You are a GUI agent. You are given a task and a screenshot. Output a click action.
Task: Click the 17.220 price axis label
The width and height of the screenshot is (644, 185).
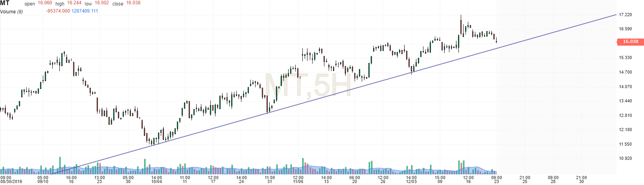click(x=625, y=15)
